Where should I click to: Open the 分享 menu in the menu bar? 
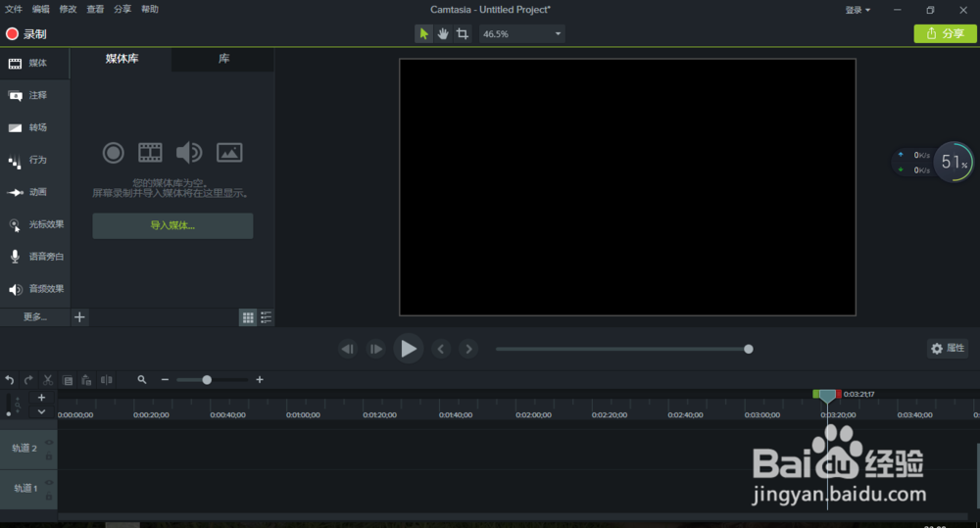(122, 9)
